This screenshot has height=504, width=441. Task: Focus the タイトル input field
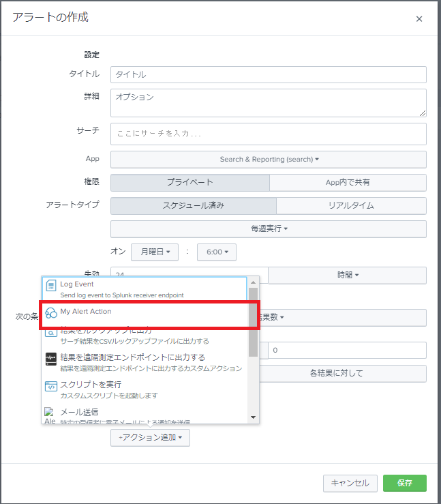click(x=269, y=74)
